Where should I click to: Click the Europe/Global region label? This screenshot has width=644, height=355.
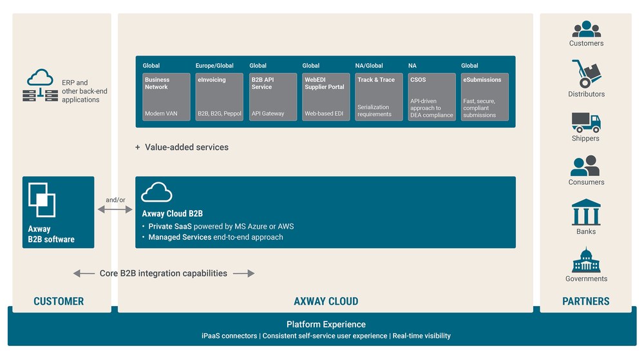(214, 66)
